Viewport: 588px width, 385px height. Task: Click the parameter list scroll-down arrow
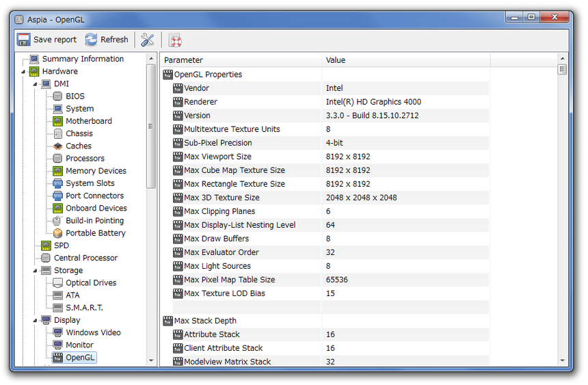(x=562, y=360)
